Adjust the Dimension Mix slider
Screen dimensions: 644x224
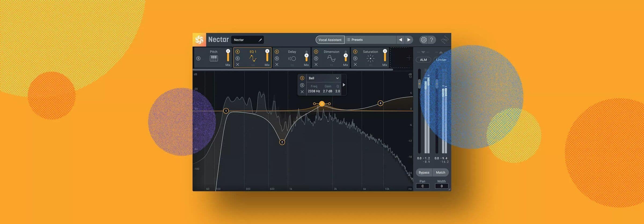346,56
